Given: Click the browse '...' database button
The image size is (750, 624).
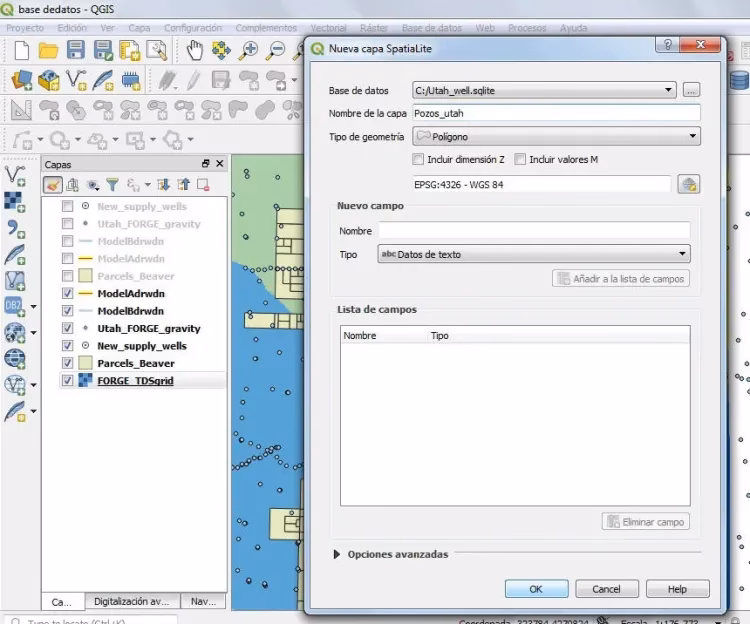Looking at the screenshot, I should pyautogui.click(x=691, y=90).
